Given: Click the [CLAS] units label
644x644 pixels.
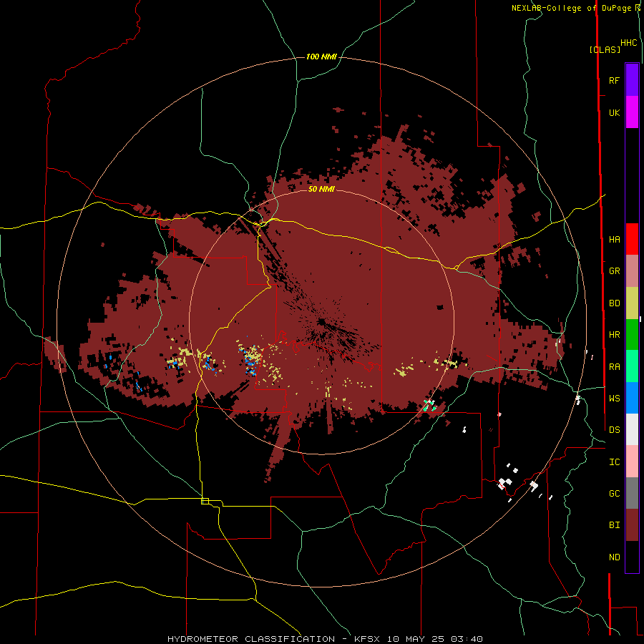Looking at the screenshot, I should coord(605,49).
